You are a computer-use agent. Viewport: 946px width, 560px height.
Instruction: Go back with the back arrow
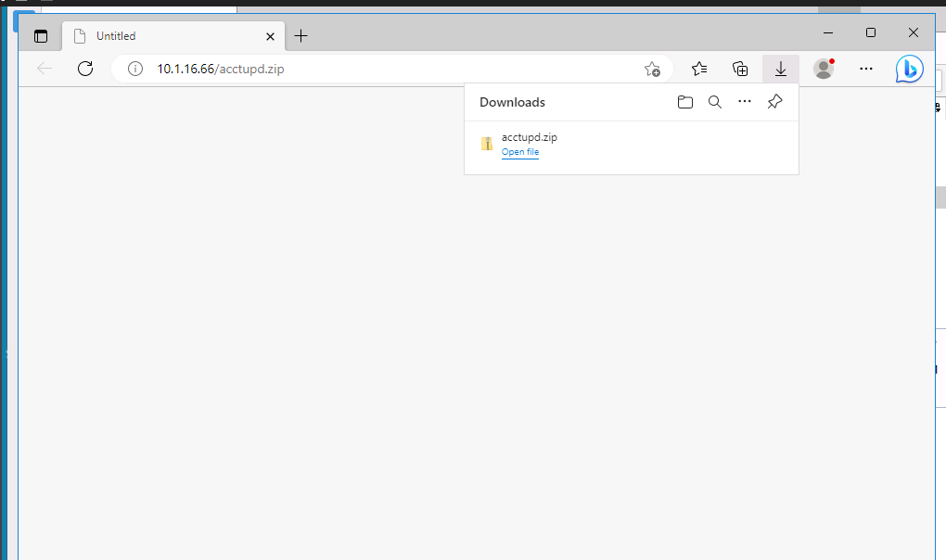coord(45,69)
